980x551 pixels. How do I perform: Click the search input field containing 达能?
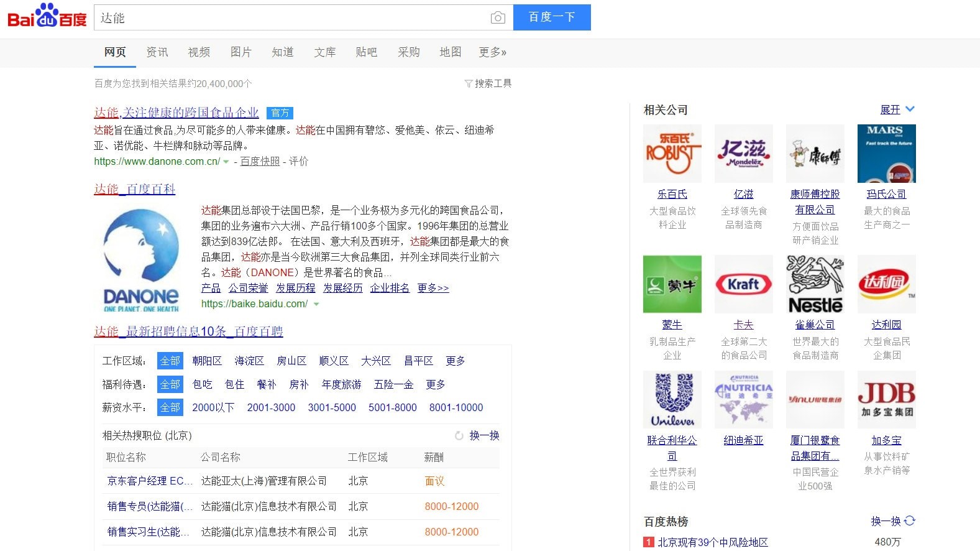(292, 18)
